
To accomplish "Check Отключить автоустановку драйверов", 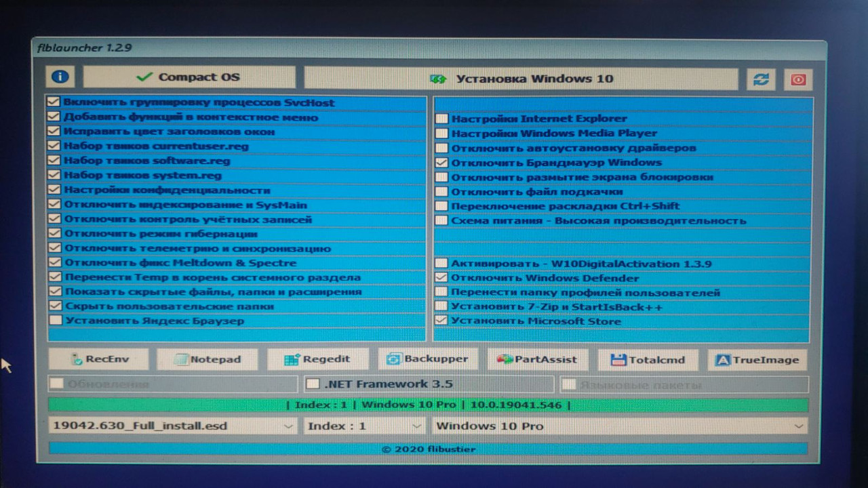I will (x=441, y=148).
